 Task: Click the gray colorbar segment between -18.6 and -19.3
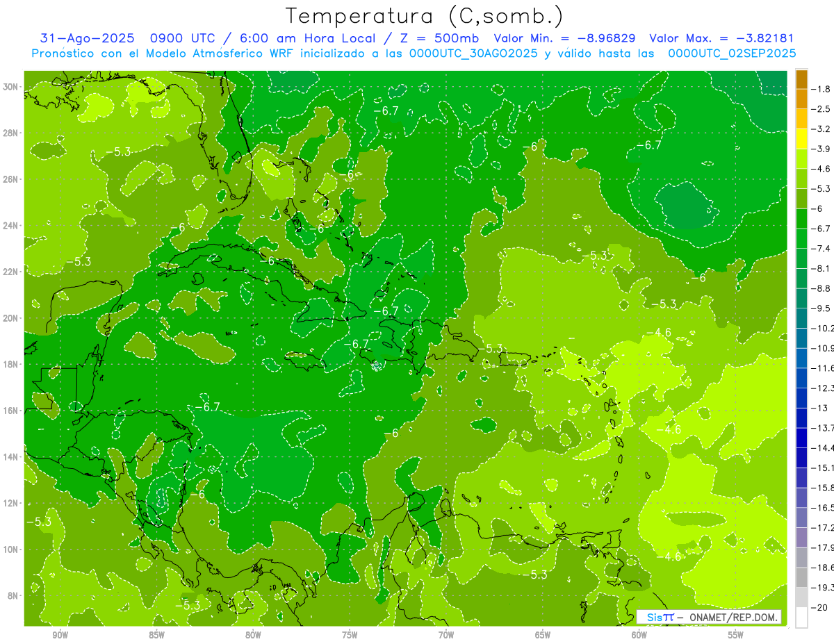(801, 578)
